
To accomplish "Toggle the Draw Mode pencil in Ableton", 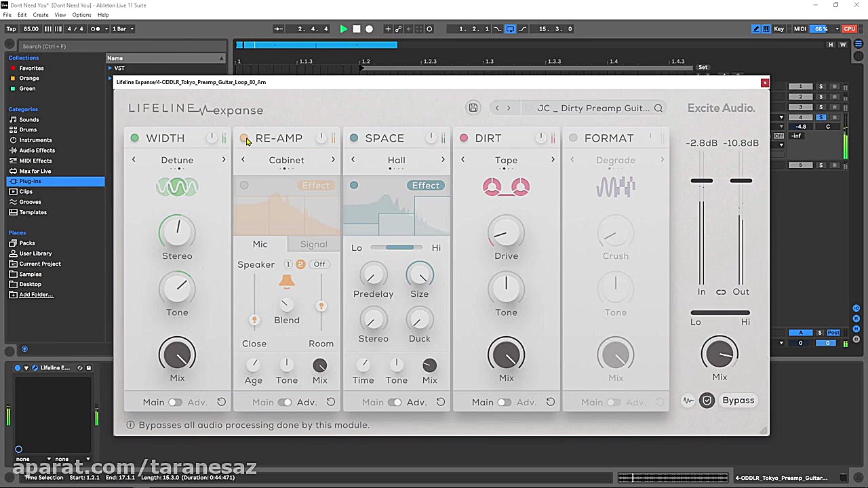I will [756, 29].
